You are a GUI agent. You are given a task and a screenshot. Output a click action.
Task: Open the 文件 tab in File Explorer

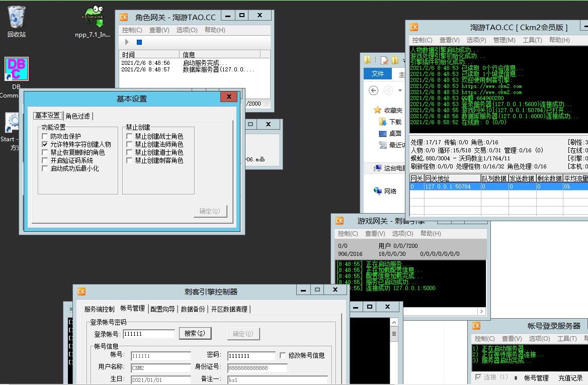tap(378, 74)
